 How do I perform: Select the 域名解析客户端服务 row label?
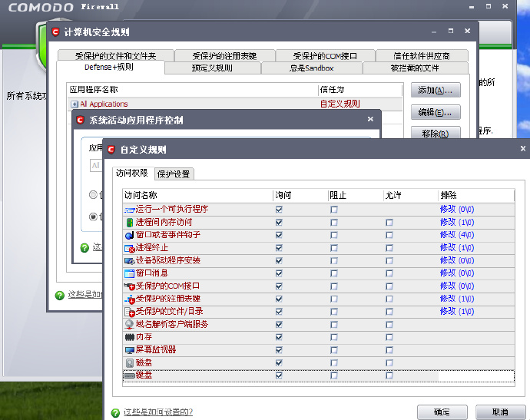pyautogui.click(x=172, y=324)
